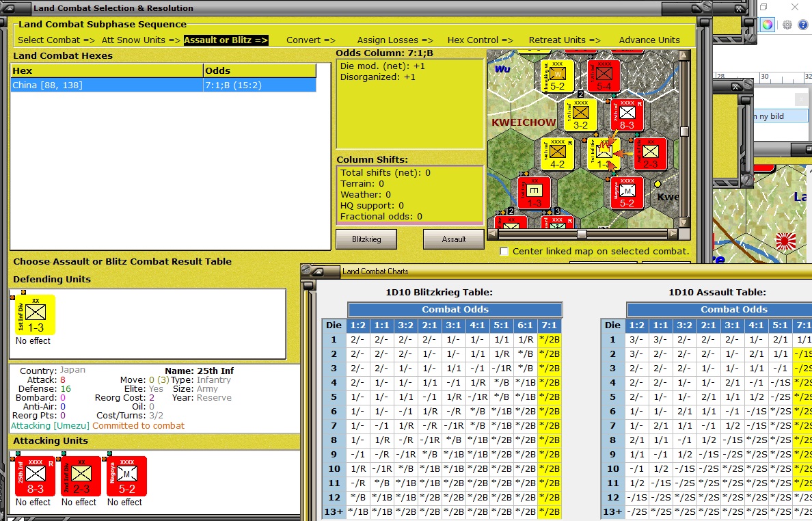Click red 5-4 infantry counter on linked map

pos(604,76)
